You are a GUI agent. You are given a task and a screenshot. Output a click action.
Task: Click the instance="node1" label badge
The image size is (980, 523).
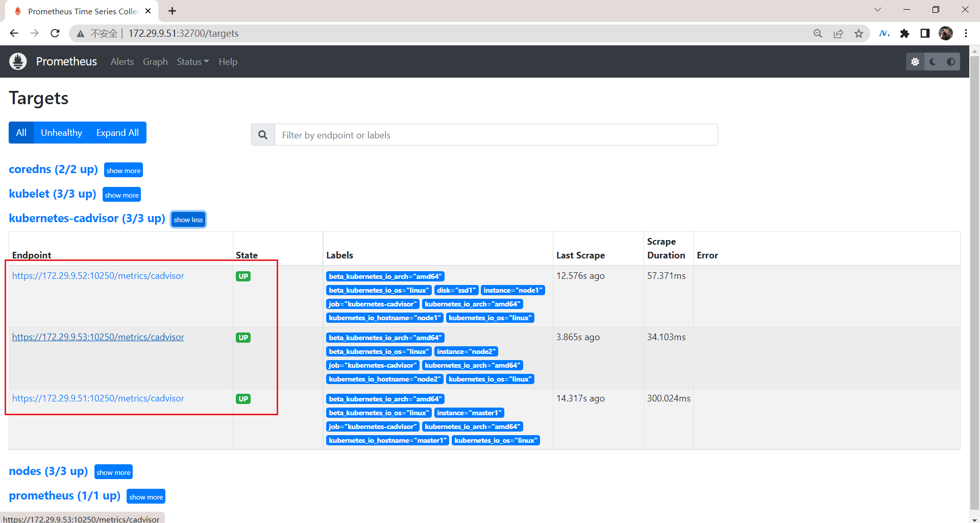[x=513, y=290]
